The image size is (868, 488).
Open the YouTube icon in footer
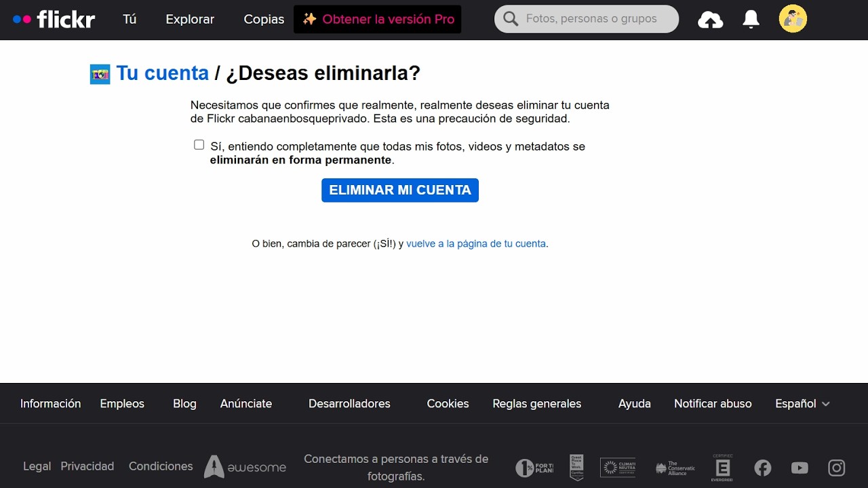[x=800, y=468]
